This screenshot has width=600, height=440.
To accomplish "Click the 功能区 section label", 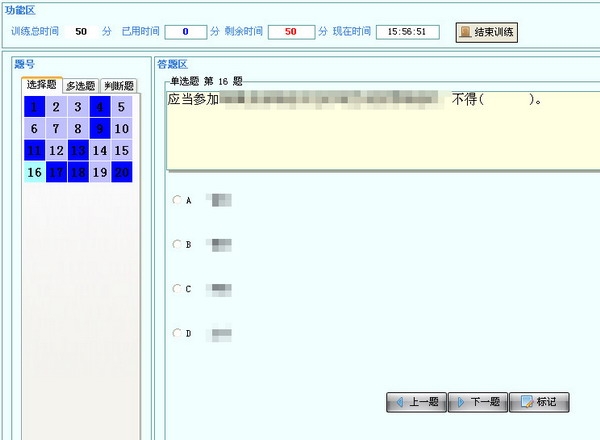I will [x=20, y=10].
